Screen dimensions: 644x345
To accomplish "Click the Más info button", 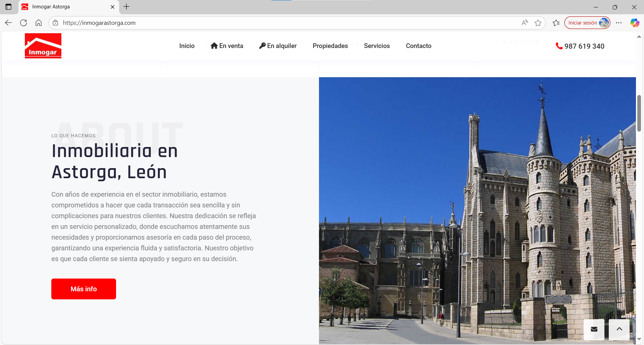I will tap(84, 289).
